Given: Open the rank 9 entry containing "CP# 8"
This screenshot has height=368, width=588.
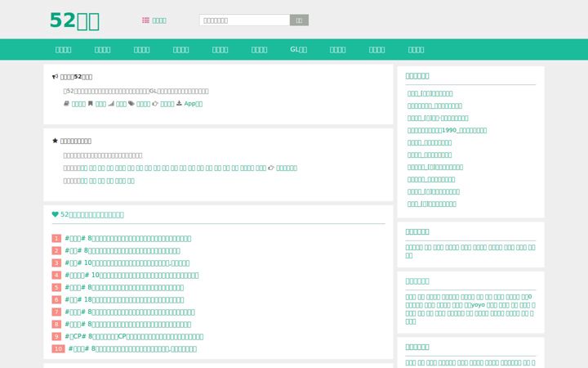Looking at the screenshot, I should click(134, 336).
